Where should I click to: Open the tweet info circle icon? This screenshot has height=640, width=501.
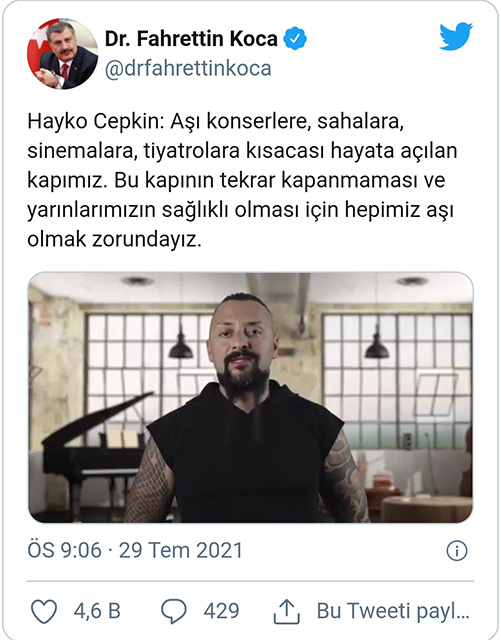[x=457, y=550]
